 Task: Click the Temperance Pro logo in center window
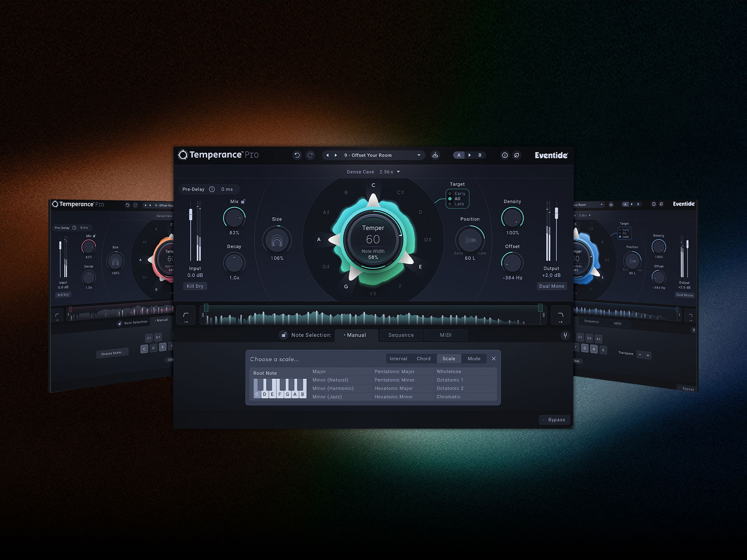click(218, 155)
